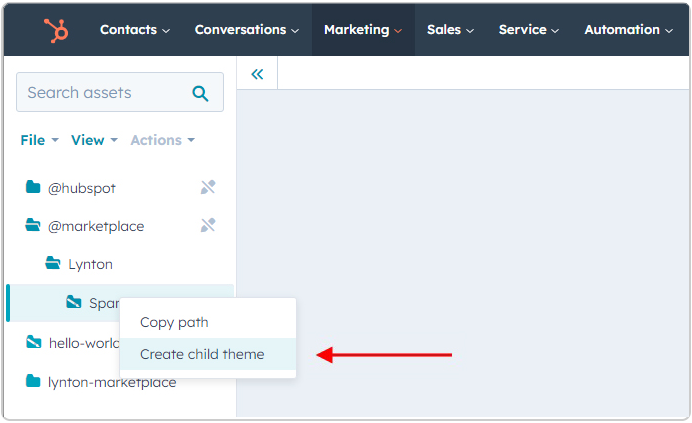Screen dimensions: 692x423
Task: Open the File dropdown menu
Action: (x=39, y=140)
